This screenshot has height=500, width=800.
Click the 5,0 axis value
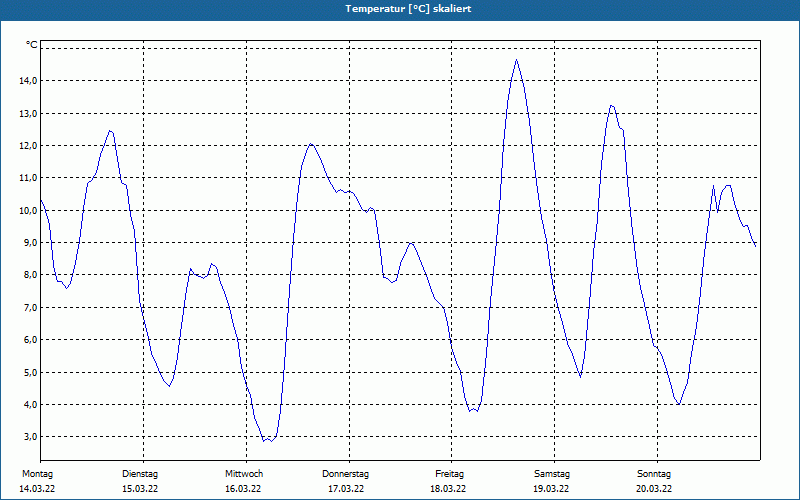click(30, 372)
